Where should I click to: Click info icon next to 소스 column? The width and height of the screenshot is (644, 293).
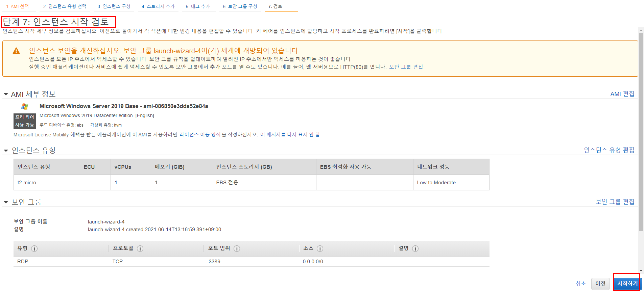[x=320, y=248]
